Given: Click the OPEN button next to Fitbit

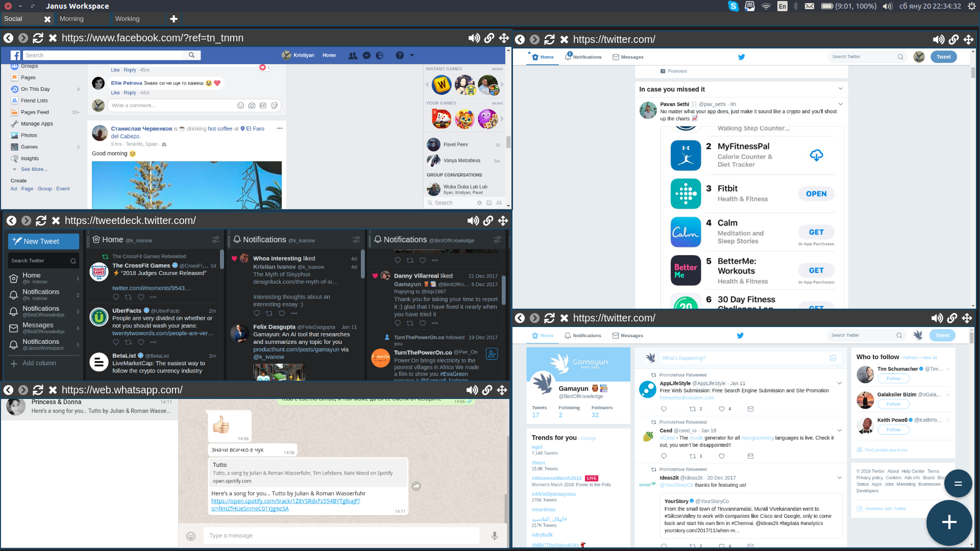Looking at the screenshot, I should click(816, 194).
